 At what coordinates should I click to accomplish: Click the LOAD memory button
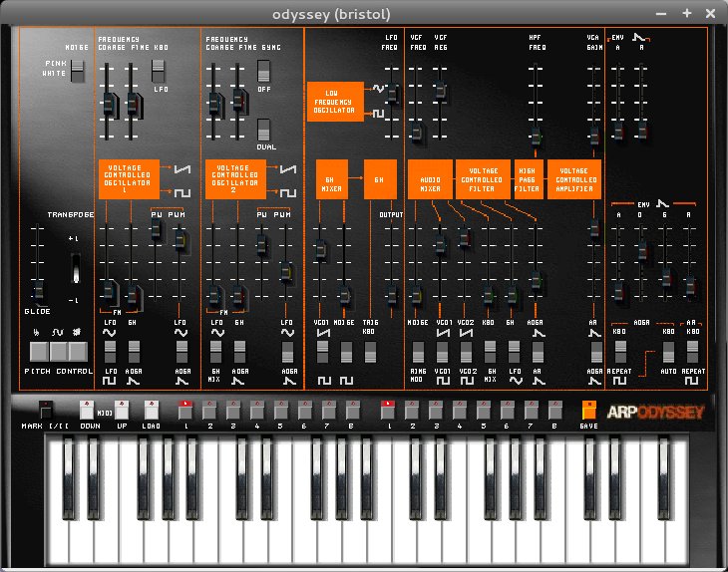(x=152, y=411)
